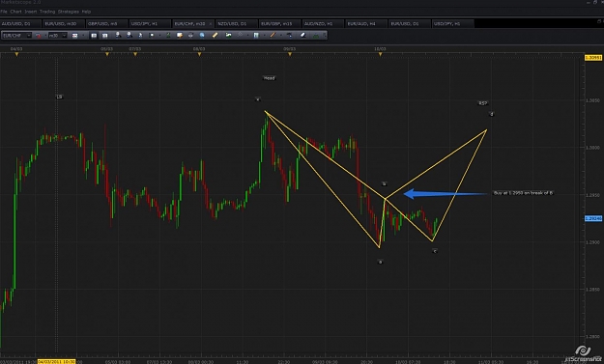The width and height of the screenshot is (604, 364).
Task: Select the RS? chart label
Action: [482, 103]
